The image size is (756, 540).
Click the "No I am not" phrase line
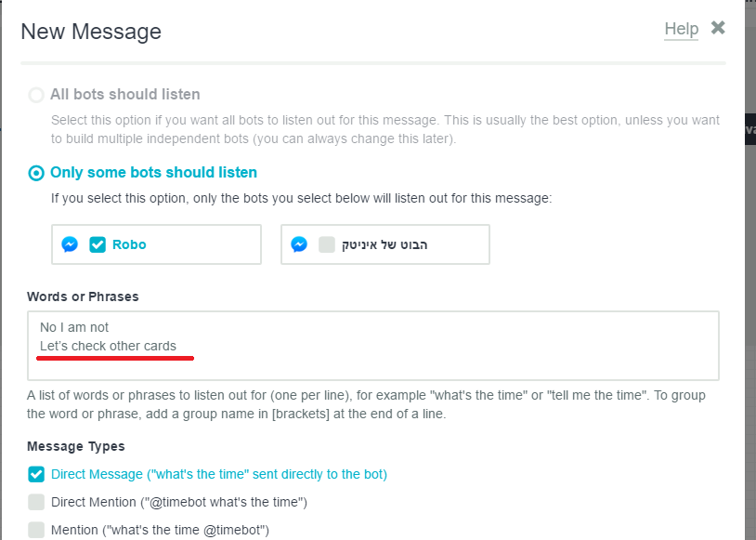(74, 327)
